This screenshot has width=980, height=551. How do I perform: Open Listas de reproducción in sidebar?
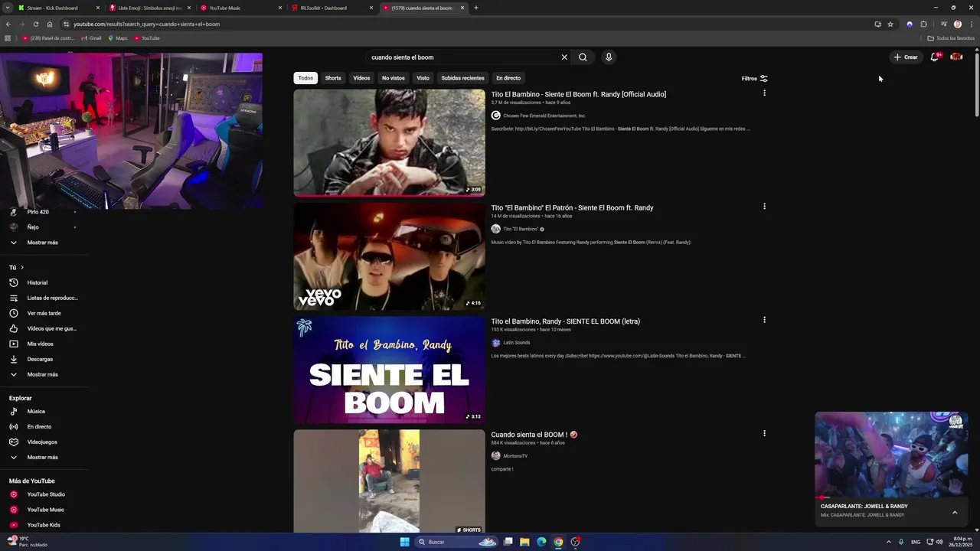click(x=44, y=298)
